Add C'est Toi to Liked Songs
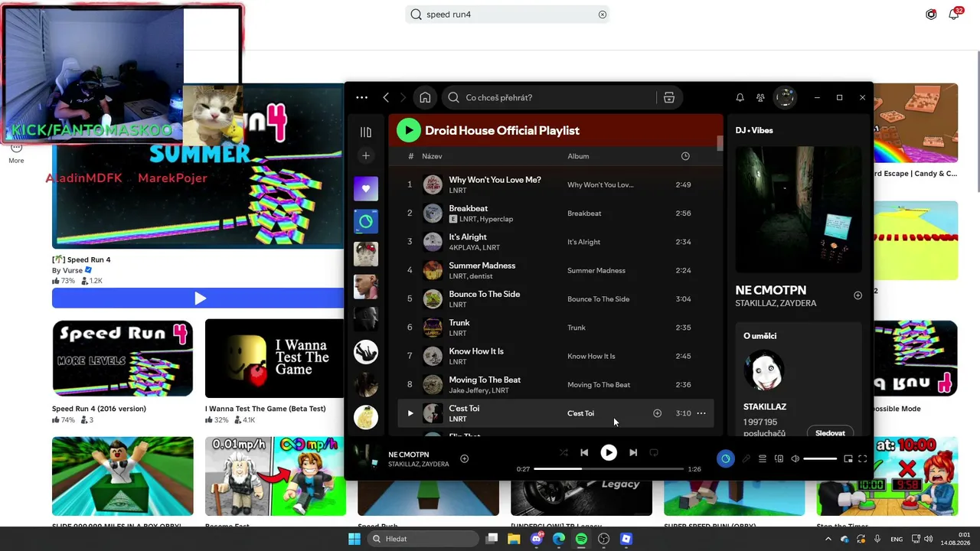Viewport: 980px width, 551px height. 657,413
